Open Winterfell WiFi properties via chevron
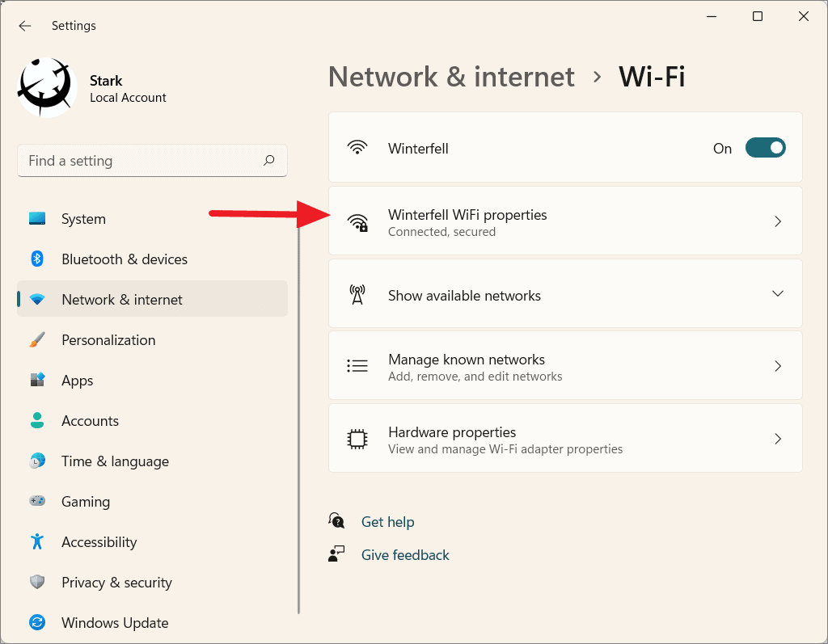Image resolution: width=828 pixels, height=644 pixels. coord(777,221)
